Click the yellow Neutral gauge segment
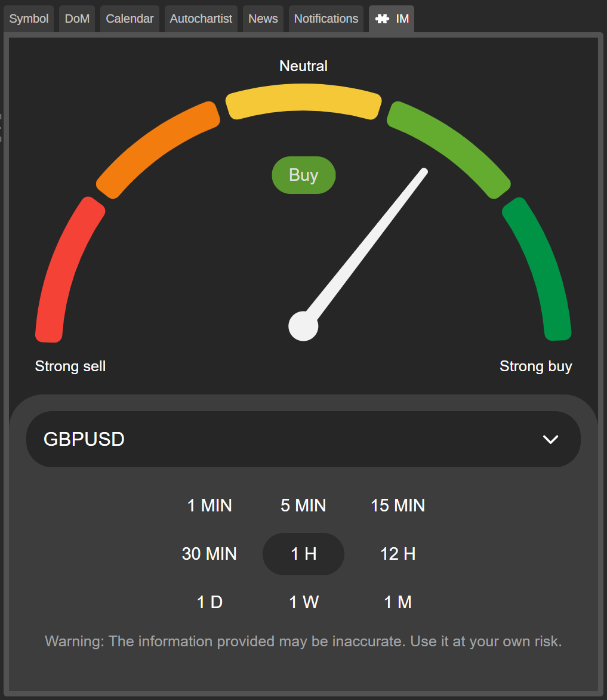The image size is (607, 700). tap(303, 101)
